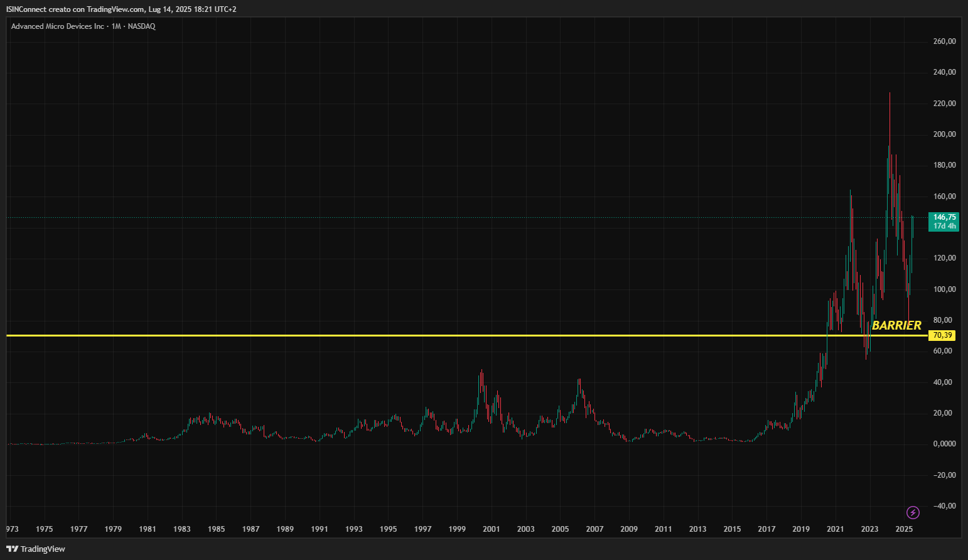Click the 2011 year on time axis
This screenshot has width=968, height=560.
click(x=664, y=529)
